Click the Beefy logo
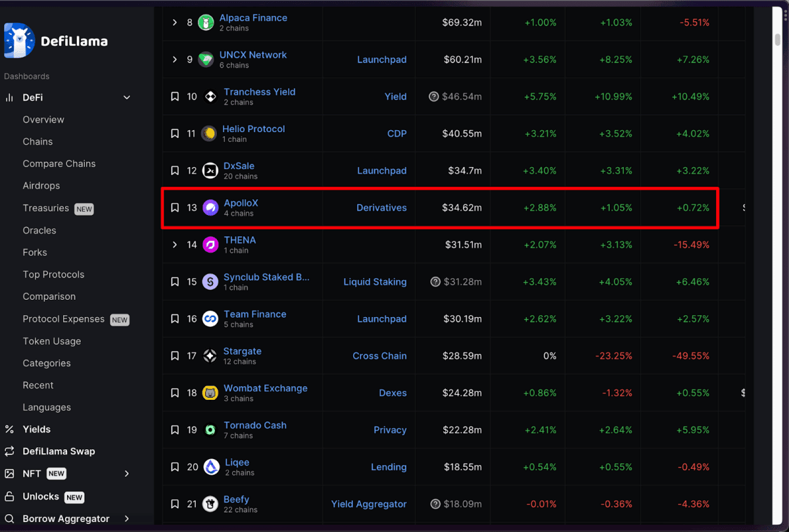This screenshot has height=532, width=789. click(x=210, y=504)
